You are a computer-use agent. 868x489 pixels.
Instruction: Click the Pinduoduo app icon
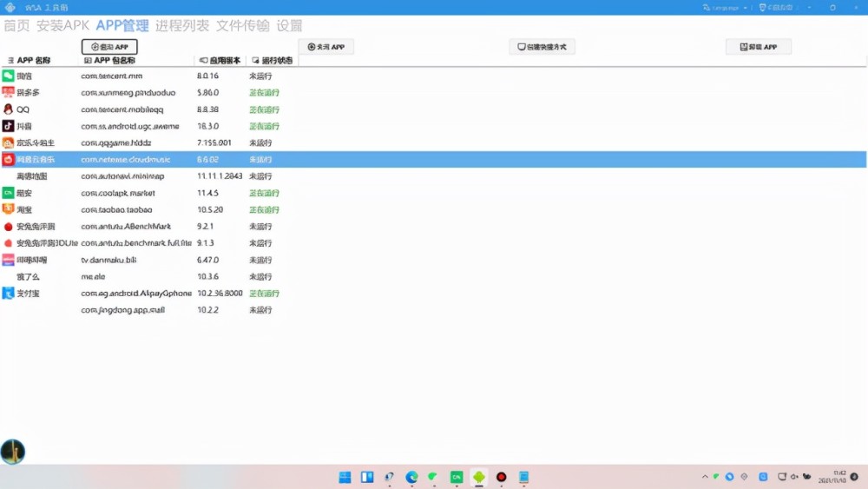(8, 93)
